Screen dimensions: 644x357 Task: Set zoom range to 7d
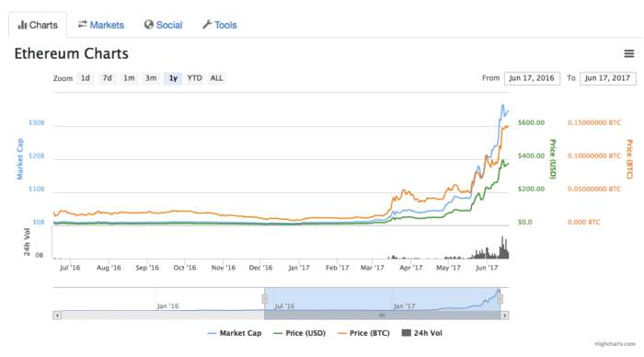108,78
